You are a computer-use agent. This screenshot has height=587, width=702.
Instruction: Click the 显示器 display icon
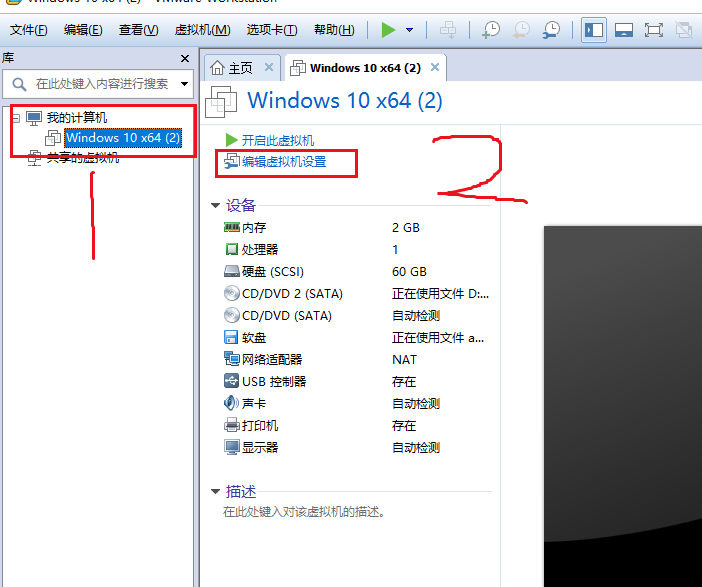(x=231, y=447)
